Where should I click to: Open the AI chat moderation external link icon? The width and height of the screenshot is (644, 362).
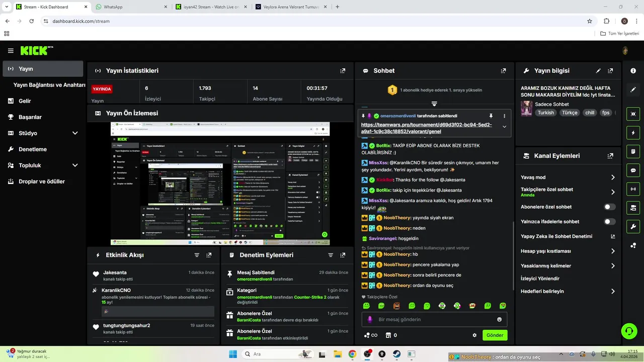click(x=613, y=236)
